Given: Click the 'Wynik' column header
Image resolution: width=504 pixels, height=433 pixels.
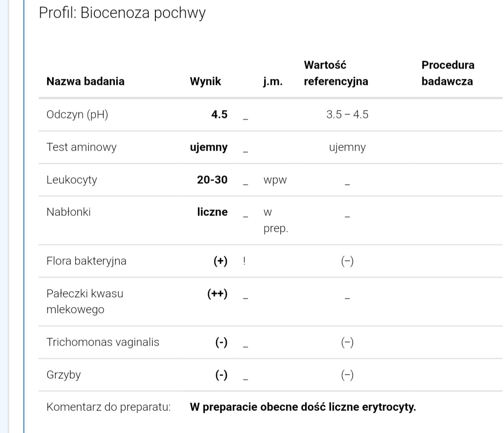Looking at the screenshot, I should 205,81.
